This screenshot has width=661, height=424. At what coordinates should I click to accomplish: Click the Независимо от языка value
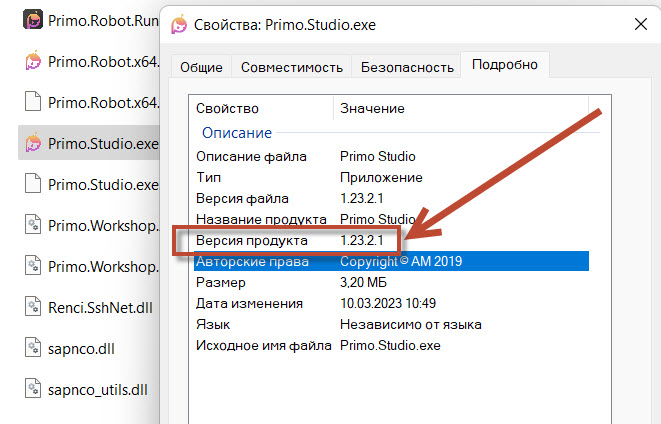pyautogui.click(x=411, y=325)
